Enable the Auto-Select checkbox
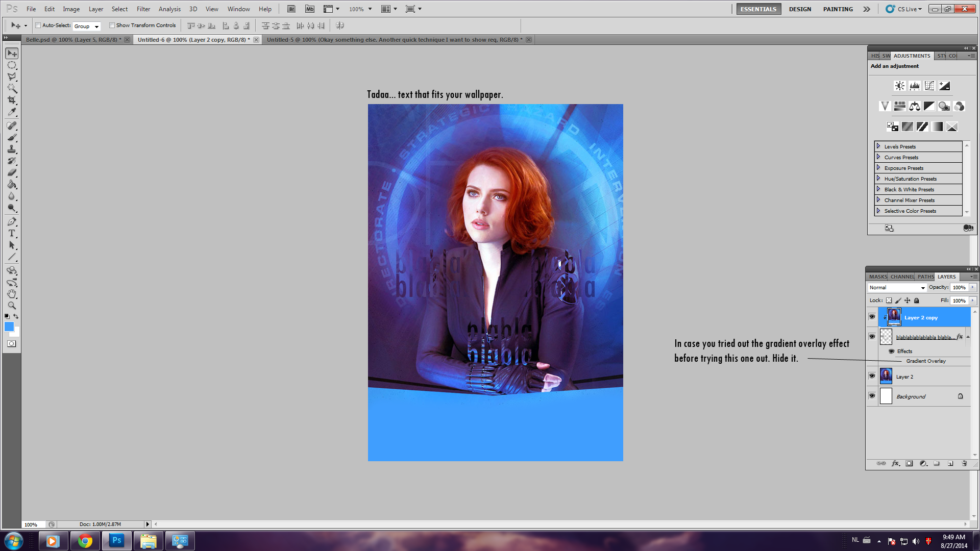This screenshot has height=551, width=980. 38,25
